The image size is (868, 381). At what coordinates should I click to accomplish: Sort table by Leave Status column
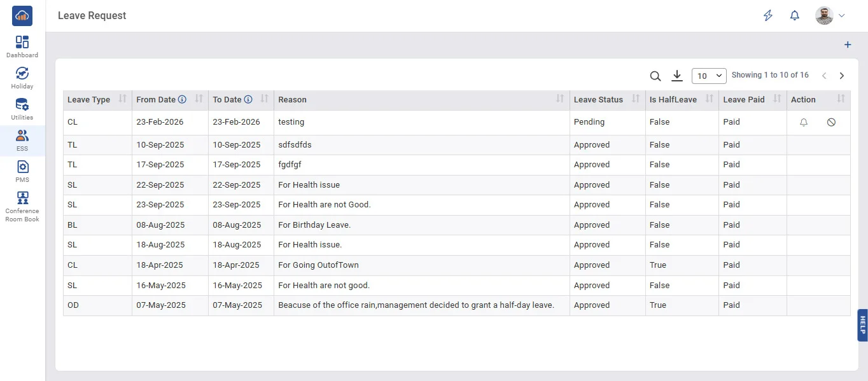tap(635, 99)
